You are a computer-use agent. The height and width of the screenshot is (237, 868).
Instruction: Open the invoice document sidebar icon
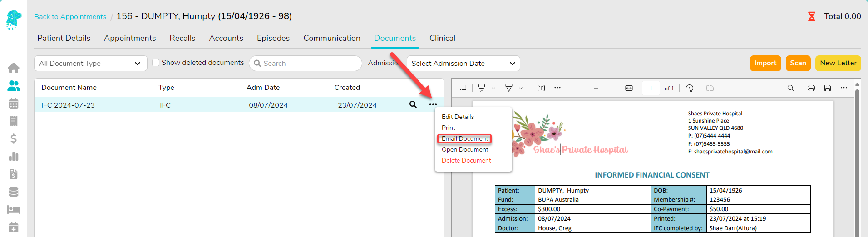pos(14,174)
